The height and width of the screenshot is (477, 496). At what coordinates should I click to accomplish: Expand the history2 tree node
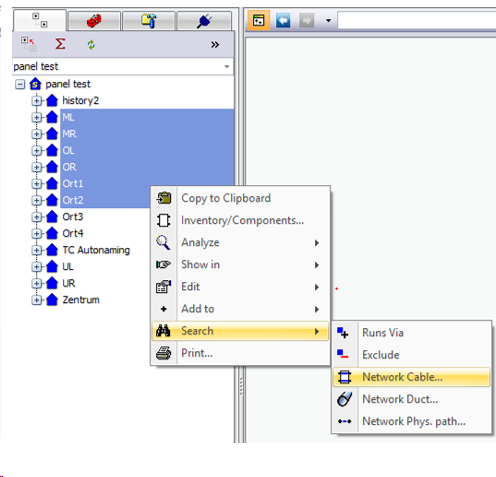point(36,101)
